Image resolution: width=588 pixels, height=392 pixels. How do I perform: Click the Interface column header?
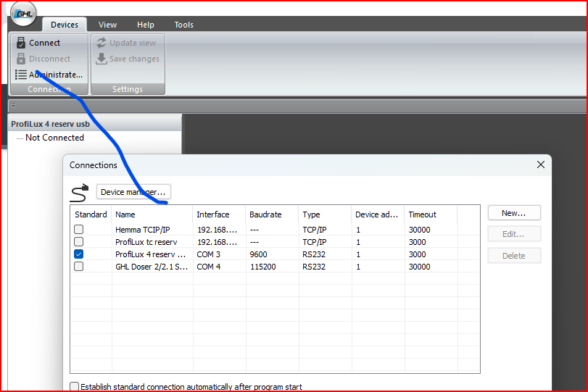point(220,214)
